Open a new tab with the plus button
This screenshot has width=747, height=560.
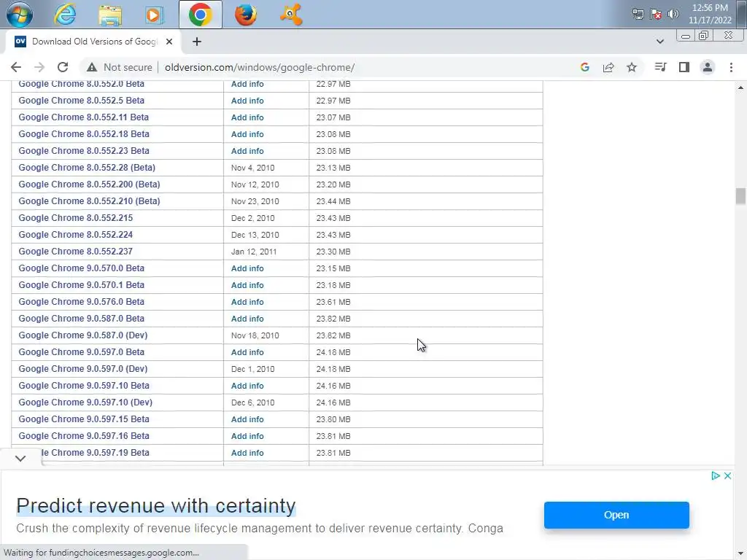pyautogui.click(x=197, y=42)
